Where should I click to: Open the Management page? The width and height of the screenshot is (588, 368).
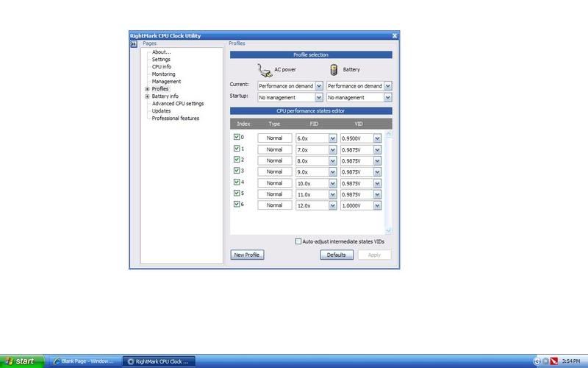166,81
